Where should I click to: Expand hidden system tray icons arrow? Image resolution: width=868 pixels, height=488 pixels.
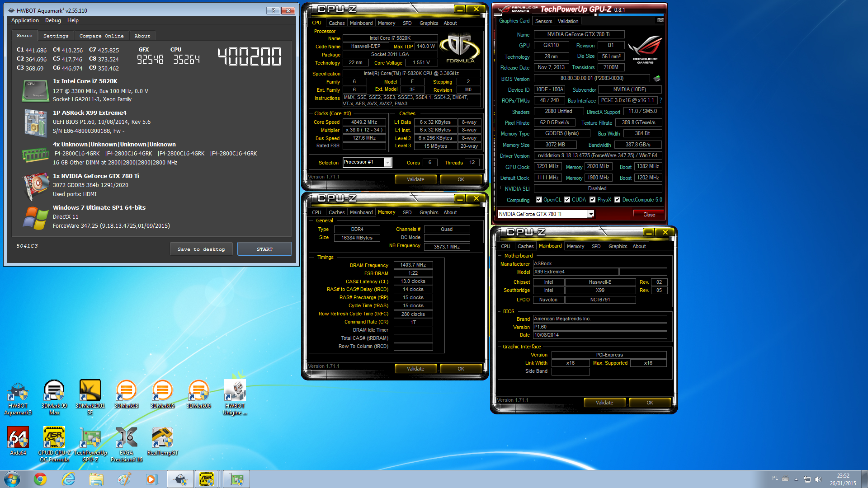coord(796,479)
